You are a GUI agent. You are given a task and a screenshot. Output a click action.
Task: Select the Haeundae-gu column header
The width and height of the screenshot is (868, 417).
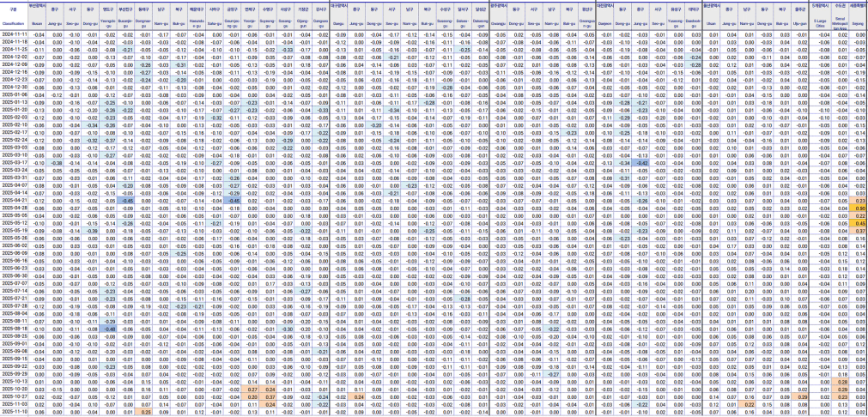click(x=196, y=23)
